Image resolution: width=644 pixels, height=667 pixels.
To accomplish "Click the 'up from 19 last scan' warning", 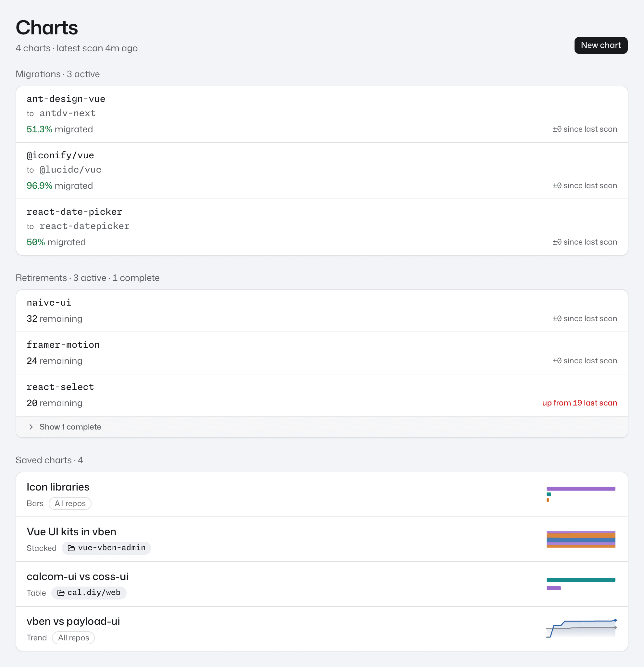I will pos(579,403).
